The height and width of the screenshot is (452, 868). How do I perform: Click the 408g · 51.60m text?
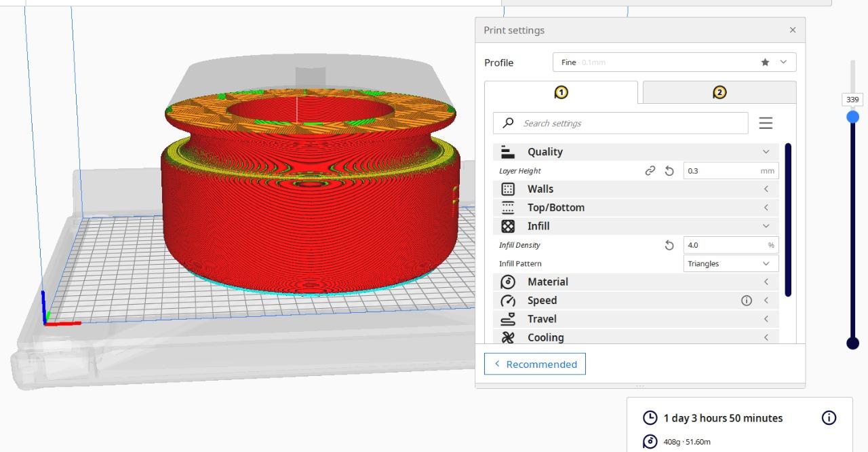point(687,442)
